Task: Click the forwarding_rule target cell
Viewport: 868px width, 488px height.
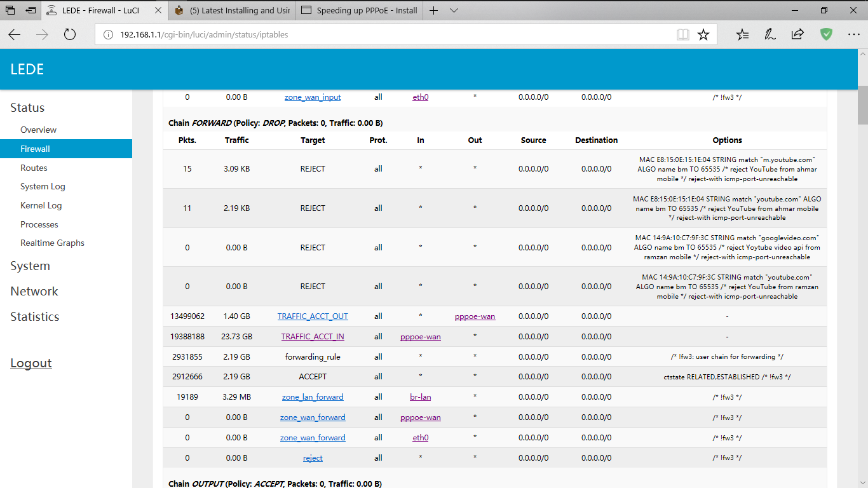Action: (313, 356)
